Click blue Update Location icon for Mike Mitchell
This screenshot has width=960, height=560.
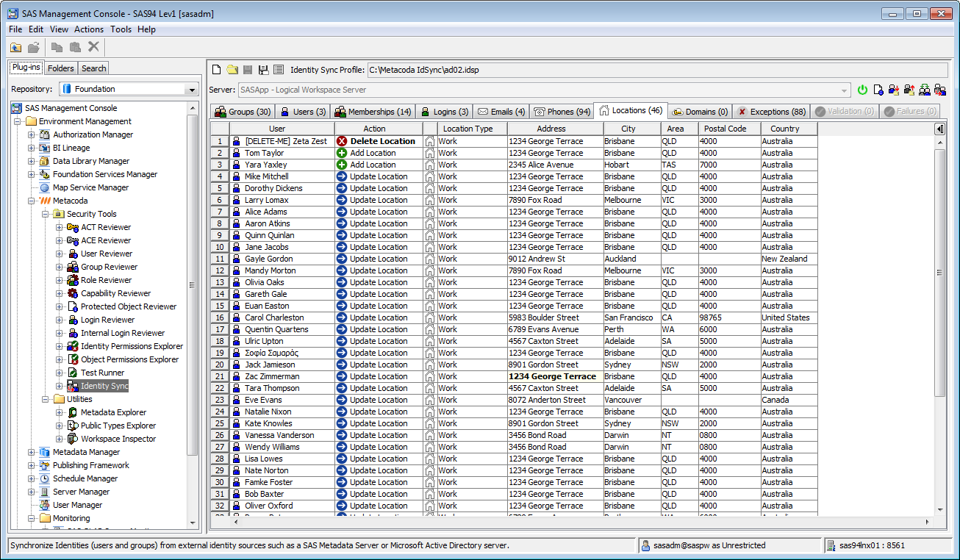click(342, 176)
